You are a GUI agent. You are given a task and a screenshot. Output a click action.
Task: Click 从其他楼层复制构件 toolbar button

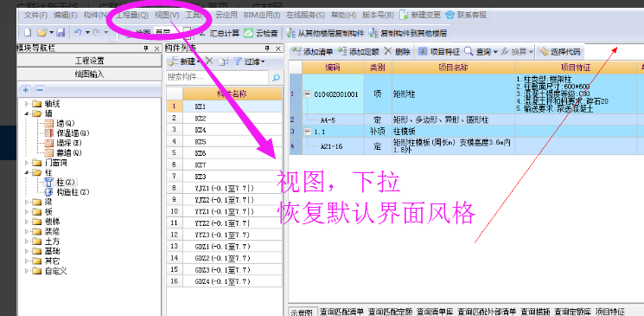(325, 33)
